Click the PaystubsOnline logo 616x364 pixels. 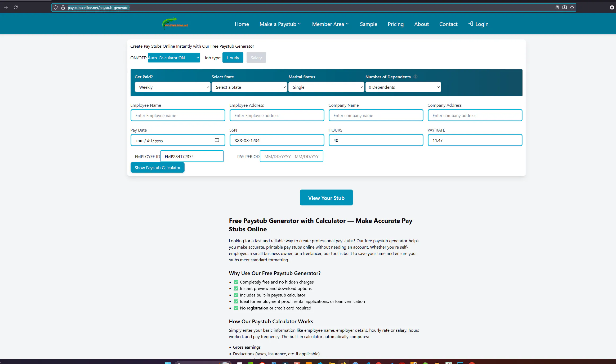175,24
